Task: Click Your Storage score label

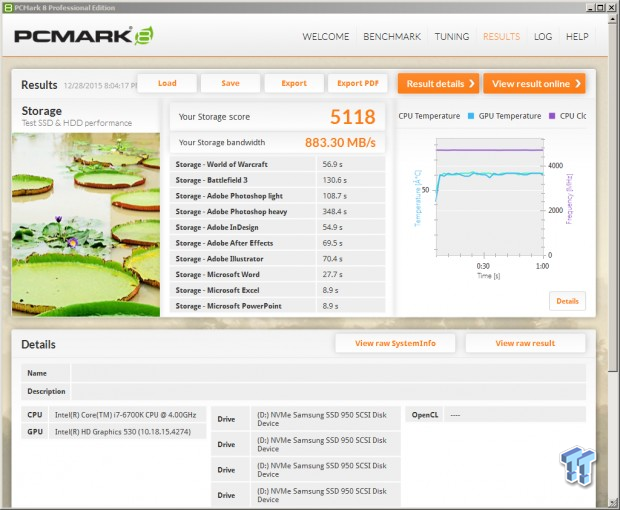Action: (x=214, y=117)
